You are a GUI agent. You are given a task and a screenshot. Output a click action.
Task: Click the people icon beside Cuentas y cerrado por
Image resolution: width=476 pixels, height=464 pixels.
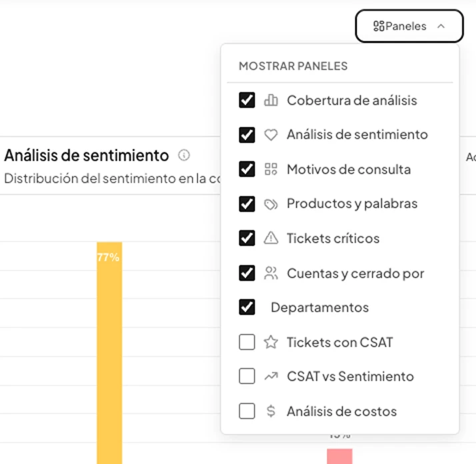271,273
